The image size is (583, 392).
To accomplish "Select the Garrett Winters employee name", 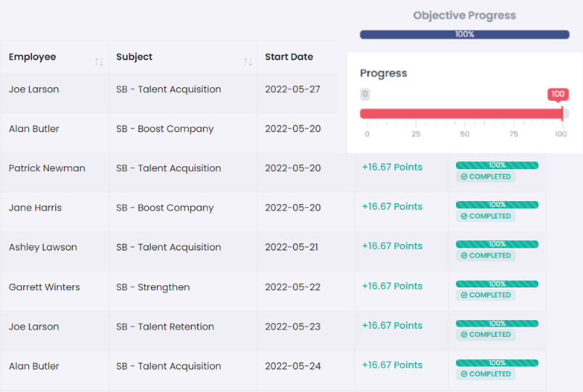I will [x=44, y=287].
